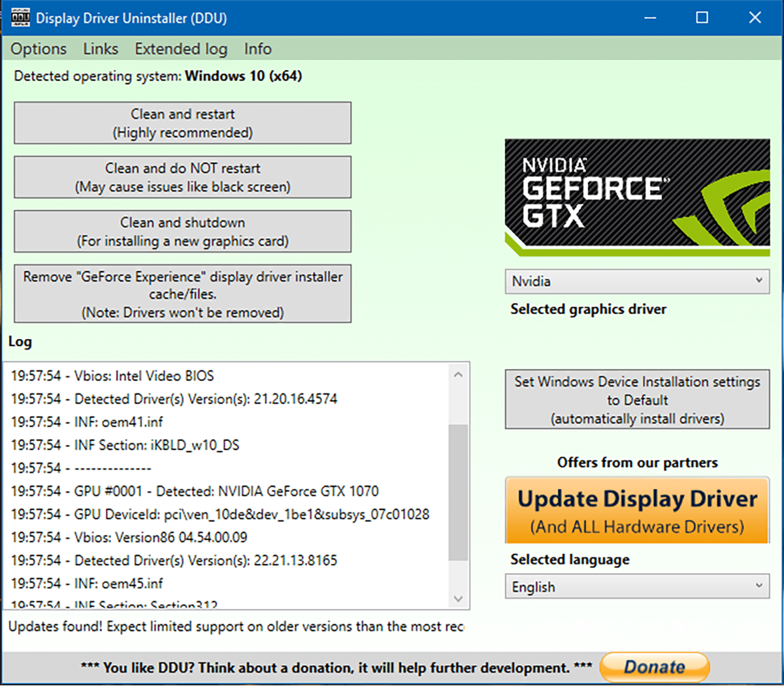Expand the Nvidia graphics driver dropdown
Image resolution: width=784 pixels, height=686 pixels.
click(x=637, y=282)
